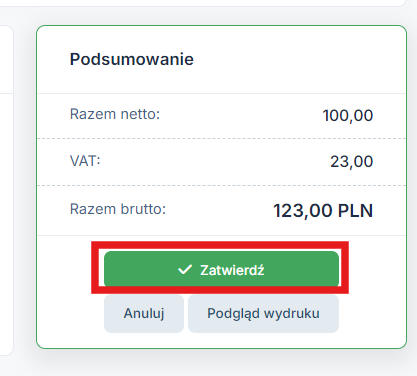Click the green Zatwierdź confirm button
417x376 pixels.
point(221,269)
